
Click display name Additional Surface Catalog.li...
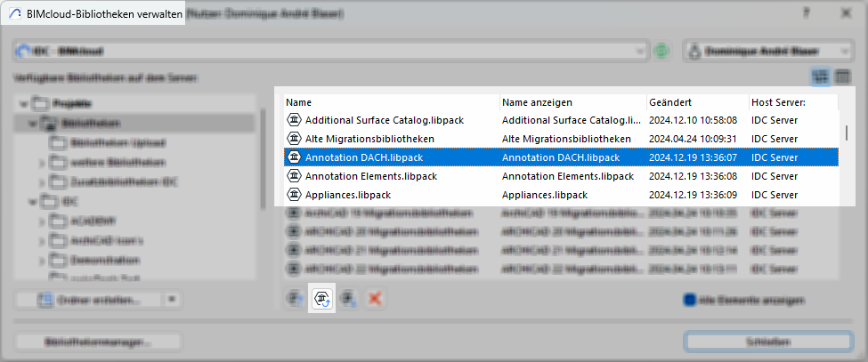[572, 120]
